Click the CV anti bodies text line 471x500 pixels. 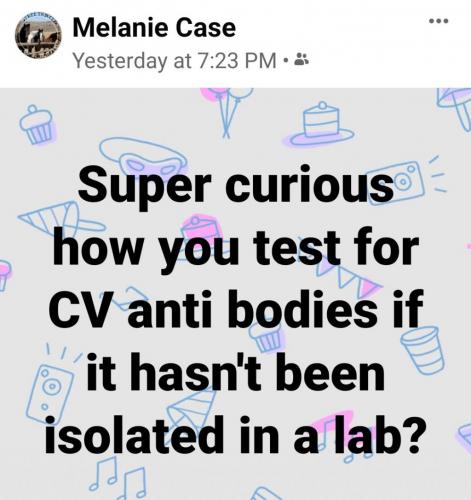(x=236, y=308)
